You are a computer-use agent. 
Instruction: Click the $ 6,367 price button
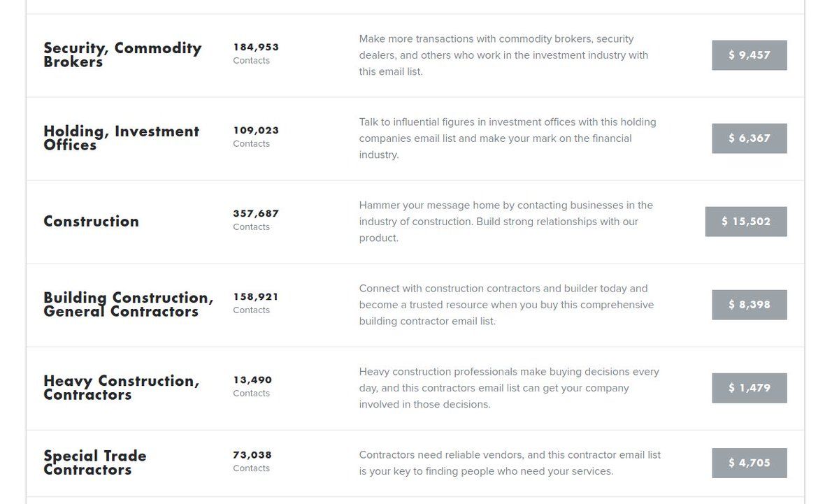coord(749,138)
